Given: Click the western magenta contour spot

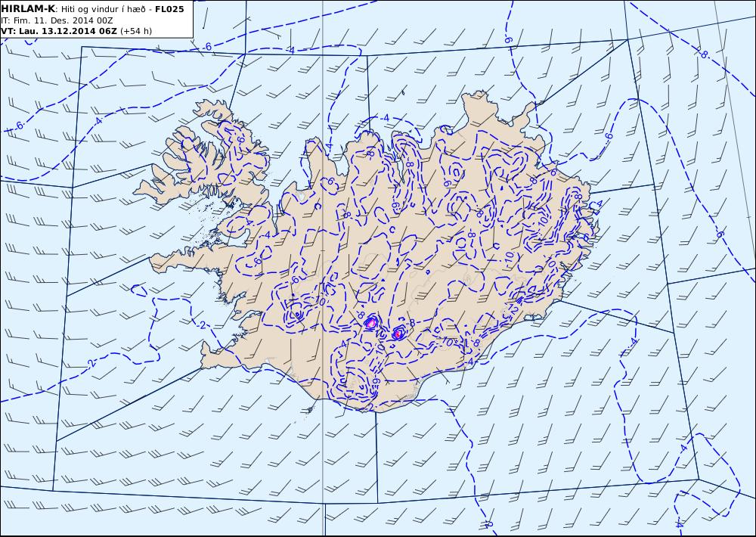Looking at the screenshot, I should pos(372,323).
